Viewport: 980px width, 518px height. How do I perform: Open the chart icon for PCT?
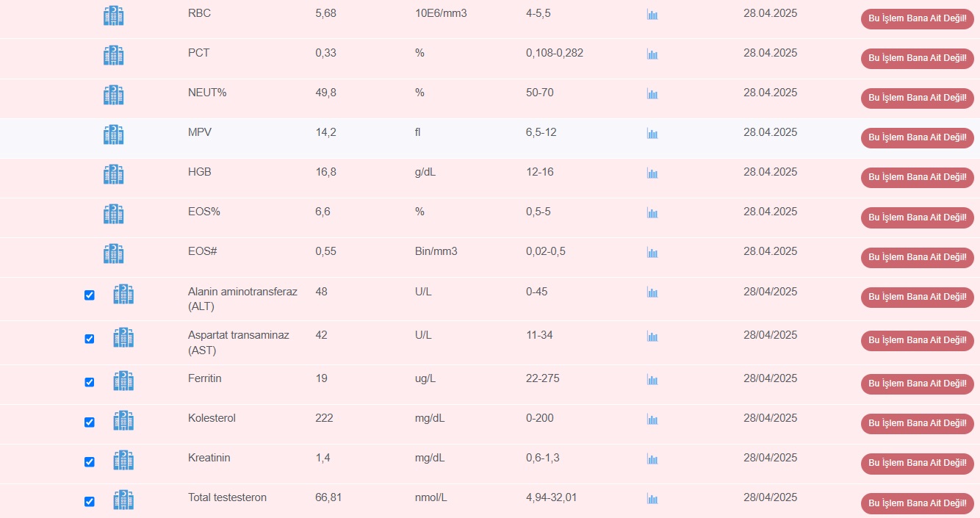(652, 54)
